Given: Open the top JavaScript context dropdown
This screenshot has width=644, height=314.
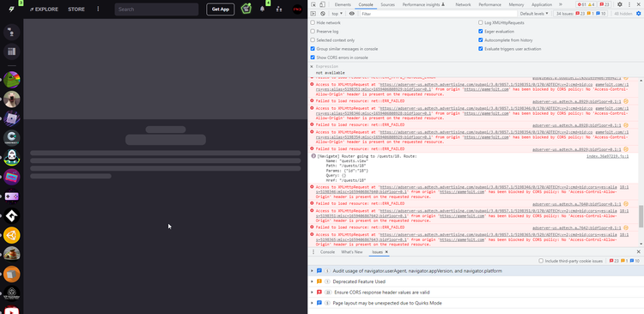Looking at the screenshot, I should pyautogui.click(x=337, y=14).
